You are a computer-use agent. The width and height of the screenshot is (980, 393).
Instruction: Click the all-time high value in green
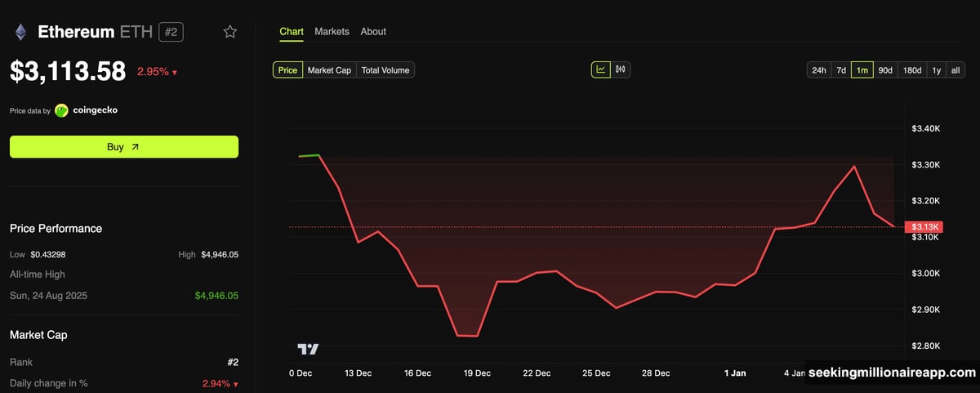(216, 295)
